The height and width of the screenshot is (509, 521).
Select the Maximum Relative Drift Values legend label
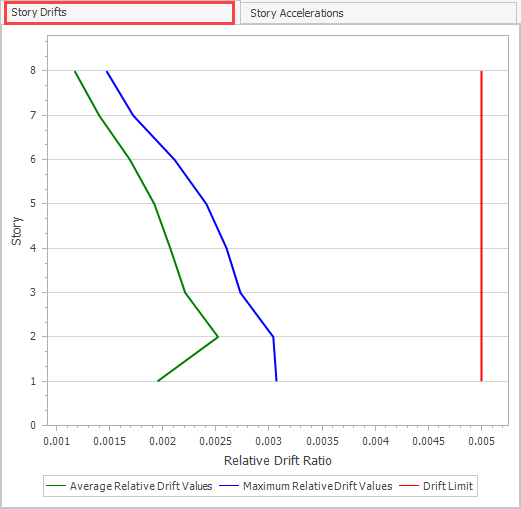click(x=318, y=486)
